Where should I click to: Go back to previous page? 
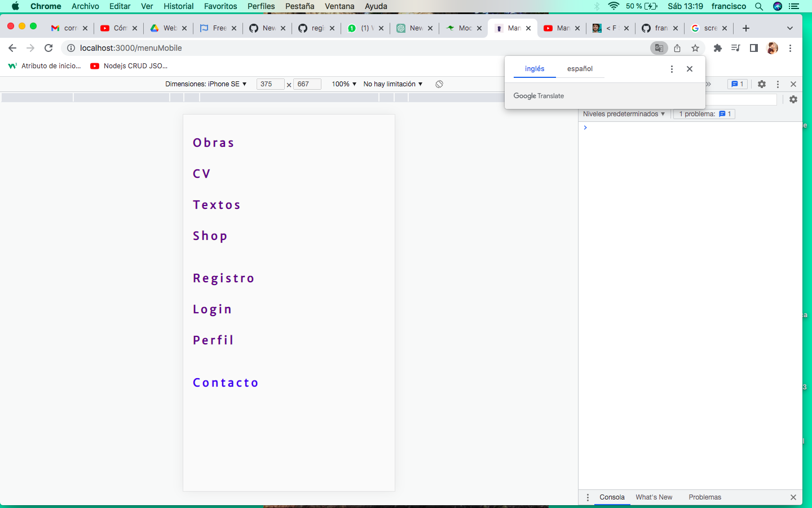coord(12,48)
